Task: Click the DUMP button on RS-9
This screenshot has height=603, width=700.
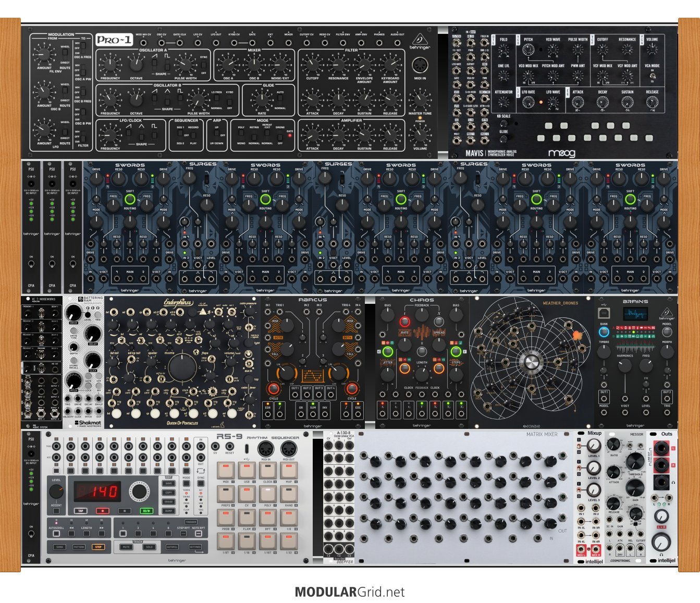Action: click(169, 511)
